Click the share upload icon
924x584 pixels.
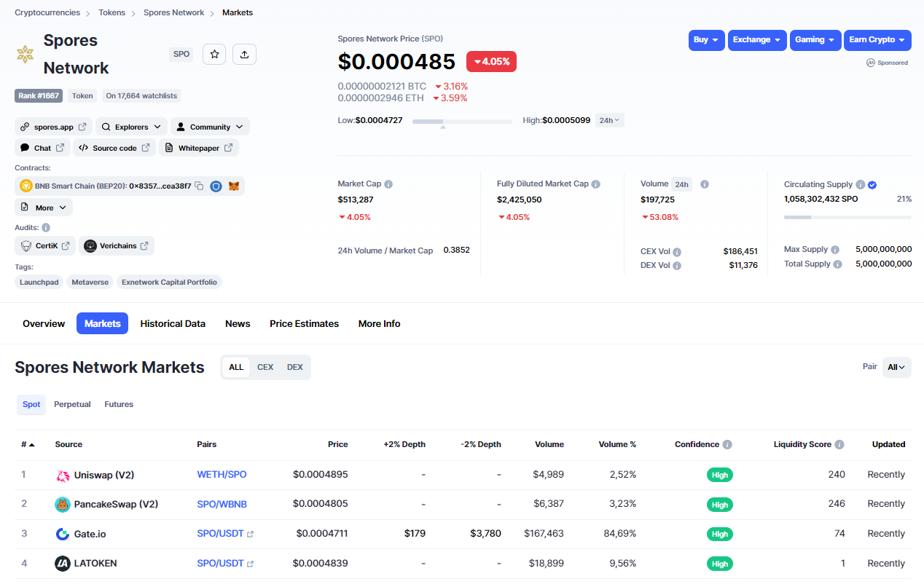(244, 54)
